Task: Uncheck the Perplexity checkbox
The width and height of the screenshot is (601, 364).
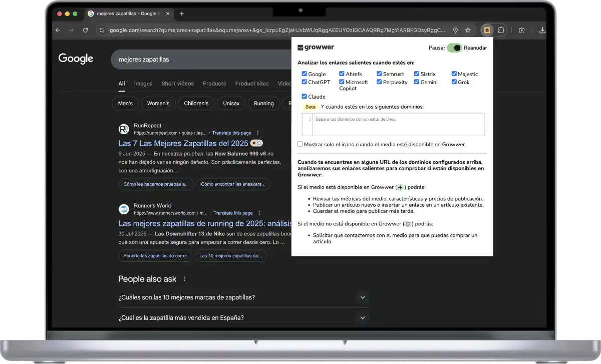Action: [x=379, y=82]
